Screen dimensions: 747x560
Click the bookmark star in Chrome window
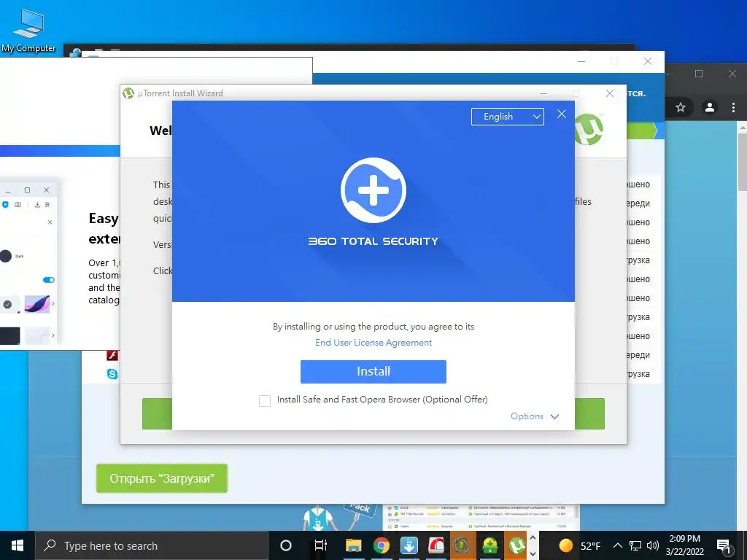coord(681,107)
